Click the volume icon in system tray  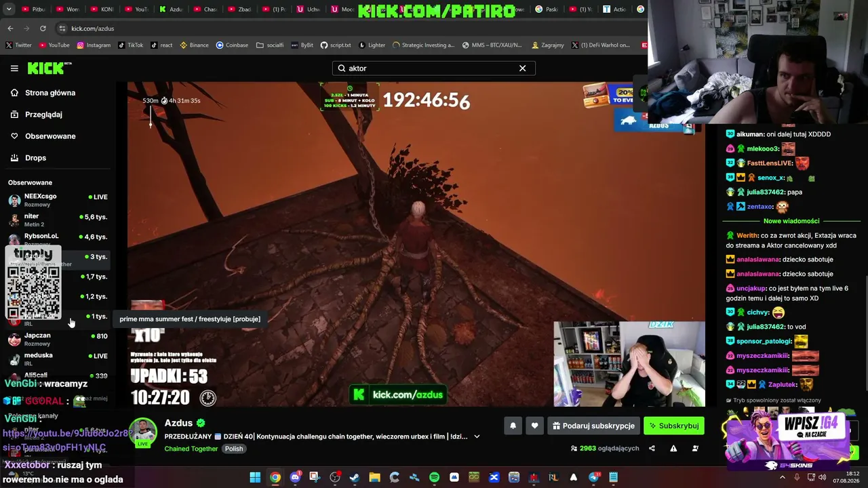point(823,478)
